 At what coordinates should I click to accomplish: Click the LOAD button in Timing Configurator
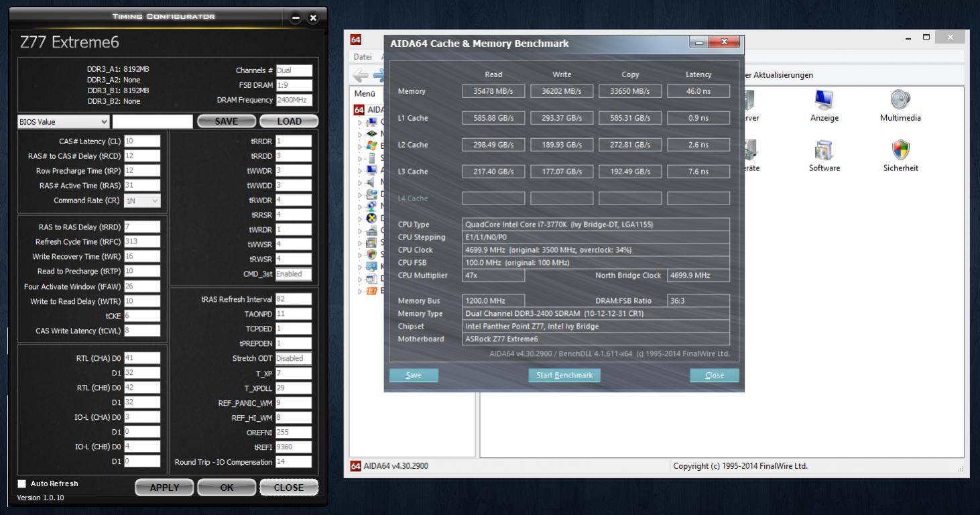[289, 121]
